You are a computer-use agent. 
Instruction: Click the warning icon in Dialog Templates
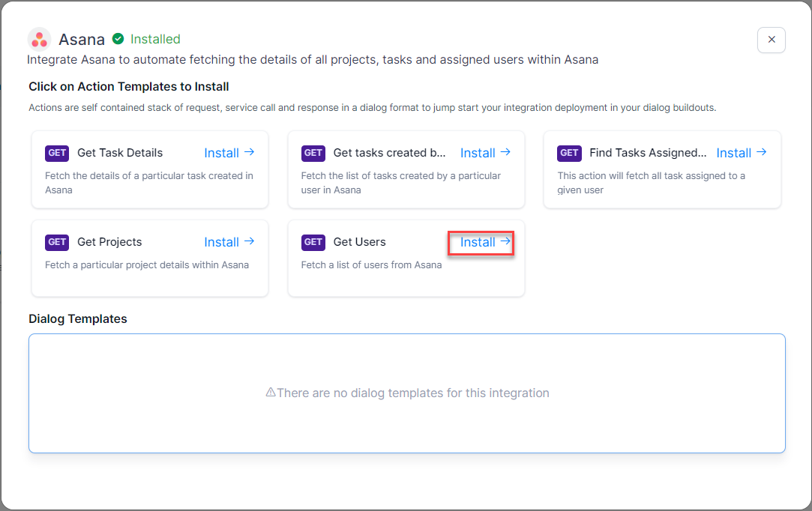(271, 393)
